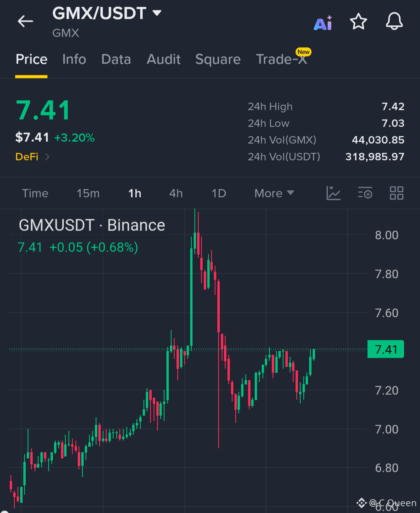This screenshot has height=513, width=420.
Task: Click the 6.80 price axis label
Action: [x=387, y=468]
